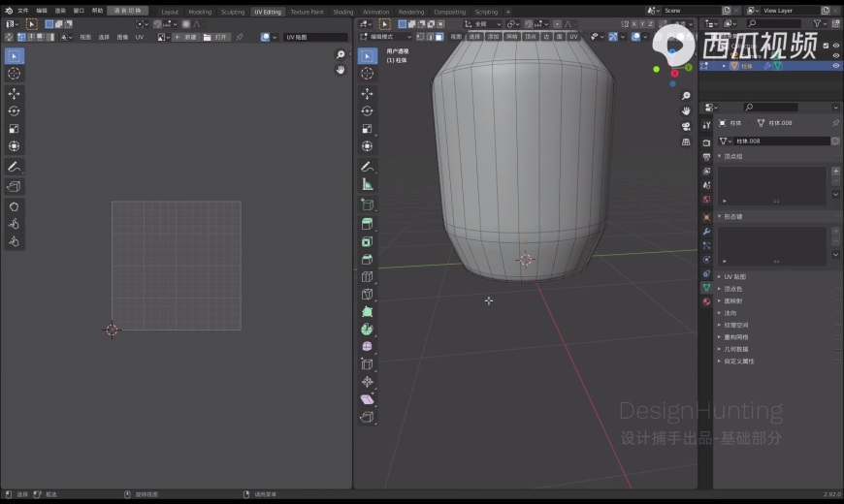Select the Spin tool
The width and height of the screenshot is (844, 504).
point(367,330)
